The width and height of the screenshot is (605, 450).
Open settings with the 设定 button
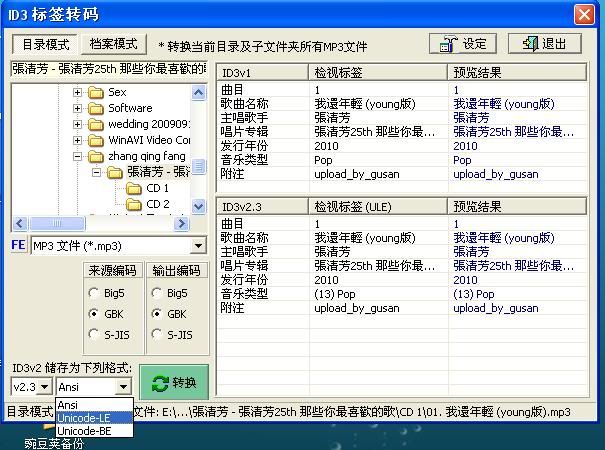point(463,44)
